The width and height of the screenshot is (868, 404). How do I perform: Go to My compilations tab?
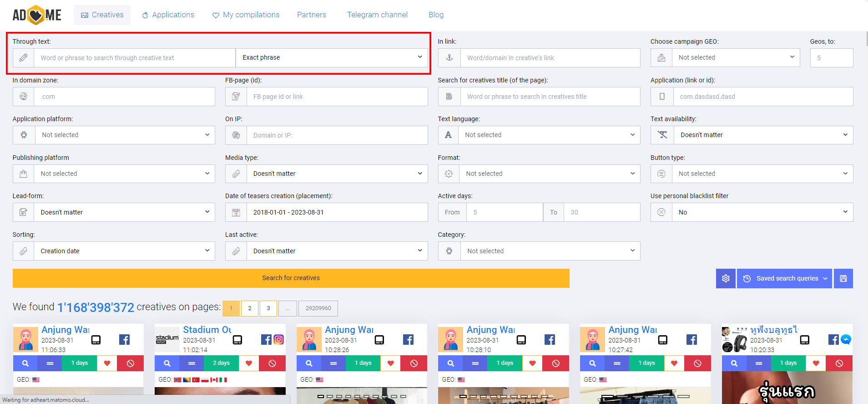pyautogui.click(x=246, y=15)
